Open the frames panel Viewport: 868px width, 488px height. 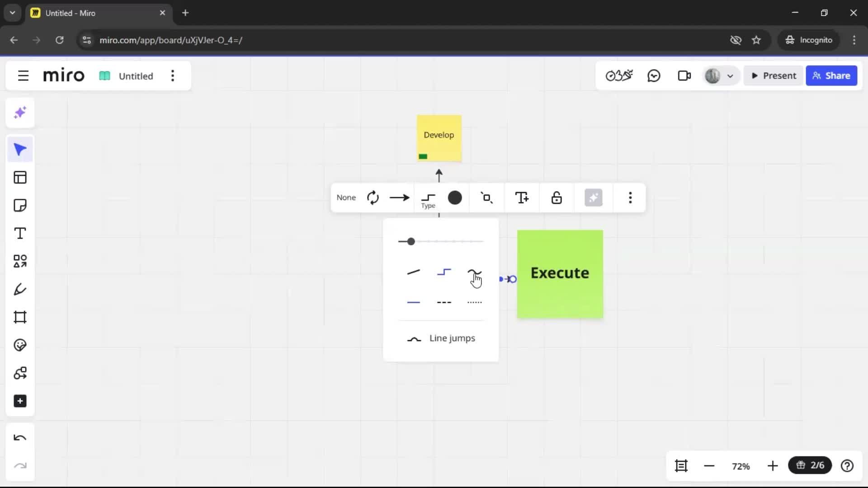pos(681,466)
